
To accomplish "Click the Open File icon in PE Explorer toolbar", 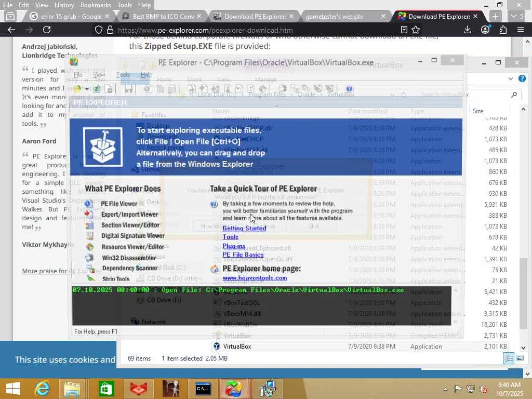I will 77,89.
